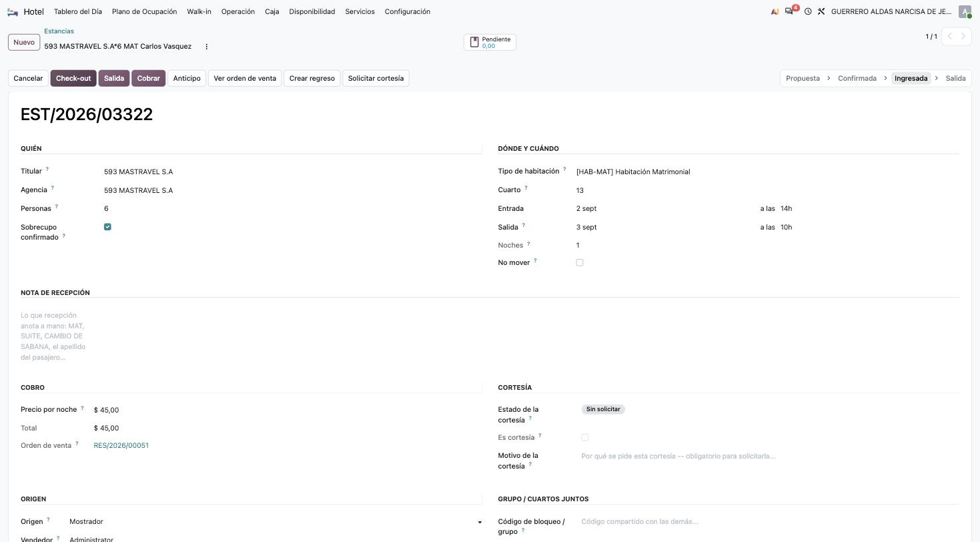Image resolution: width=980 pixels, height=542 pixels.
Task: Show help tooltip for Titular
Action: pyautogui.click(x=47, y=169)
